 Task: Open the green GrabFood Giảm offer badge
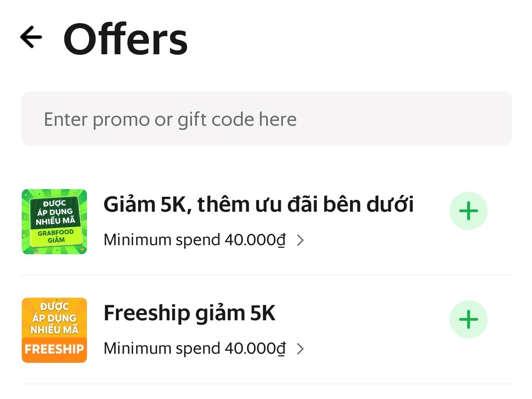(x=54, y=221)
